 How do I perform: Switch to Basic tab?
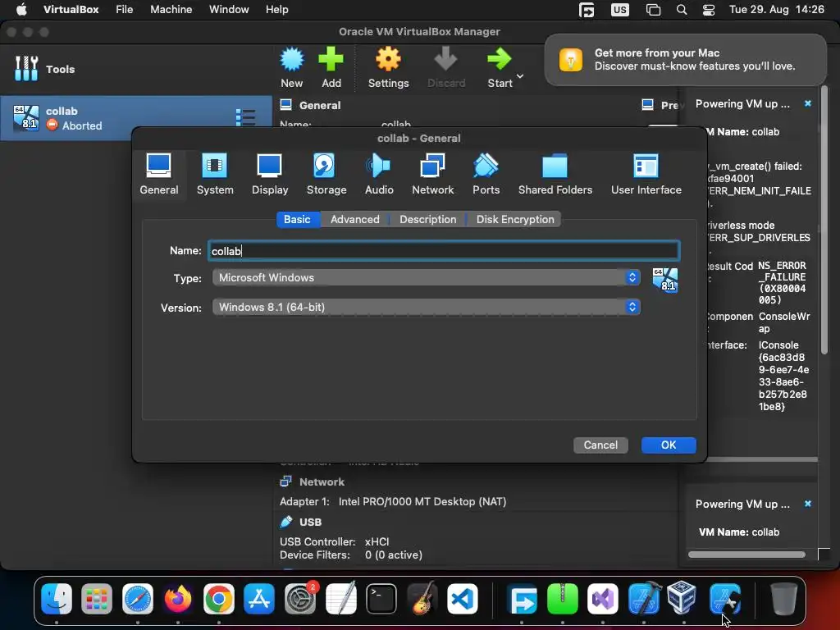tap(297, 219)
